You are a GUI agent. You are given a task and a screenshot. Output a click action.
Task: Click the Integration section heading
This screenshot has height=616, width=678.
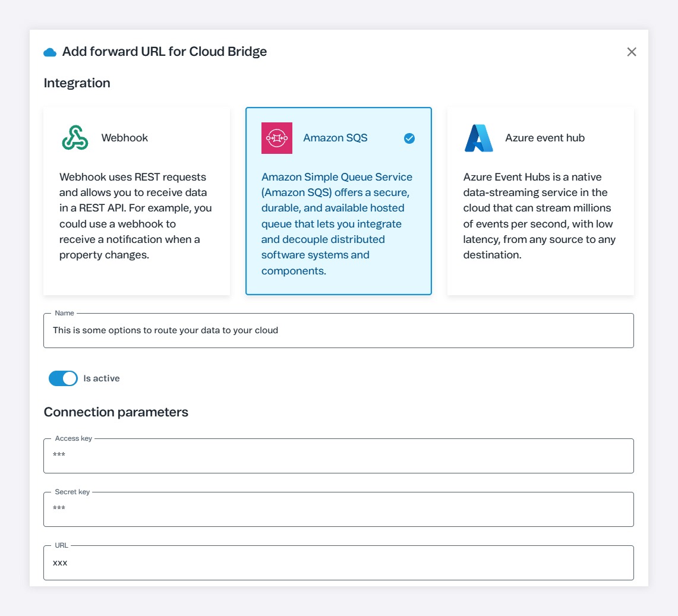click(x=77, y=83)
